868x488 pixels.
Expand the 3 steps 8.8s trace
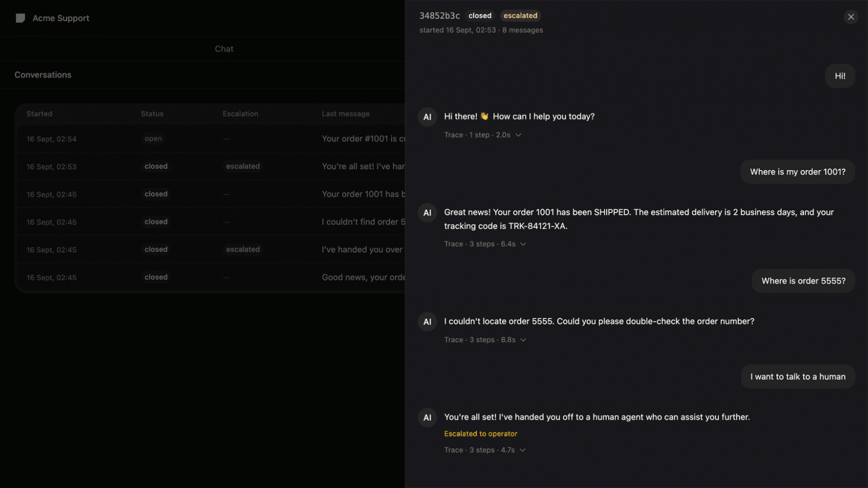click(485, 339)
